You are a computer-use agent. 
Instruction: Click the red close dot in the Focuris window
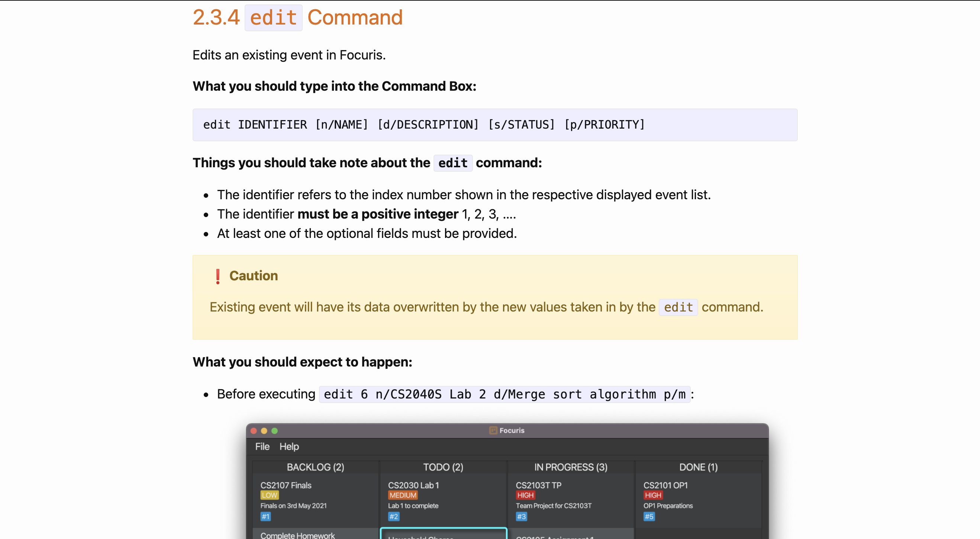(x=254, y=430)
